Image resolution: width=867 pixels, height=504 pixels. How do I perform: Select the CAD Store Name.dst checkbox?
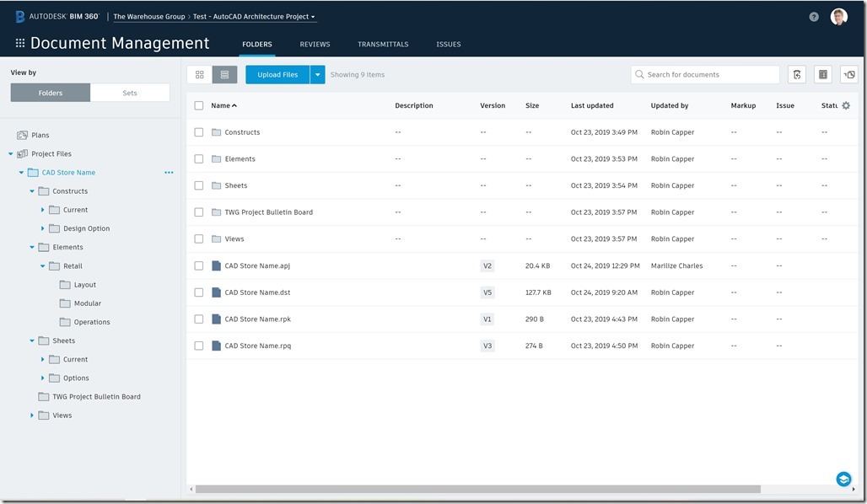pyautogui.click(x=199, y=292)
